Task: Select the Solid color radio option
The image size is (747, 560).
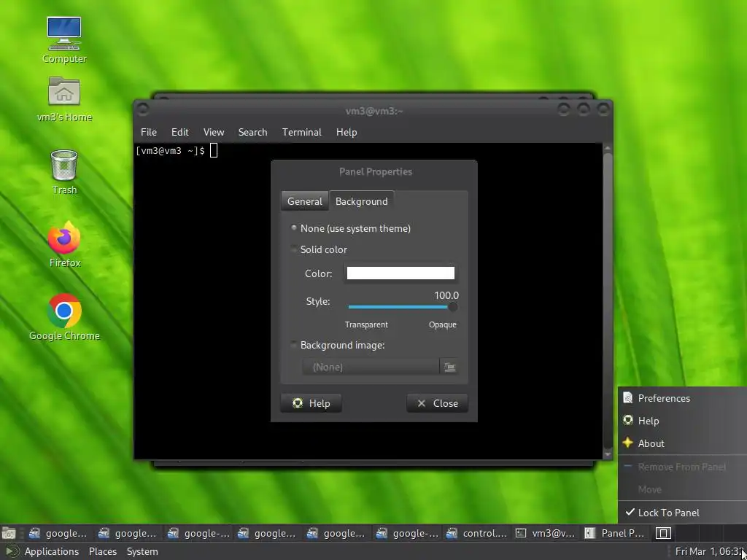Action: [x=319, y=249]
